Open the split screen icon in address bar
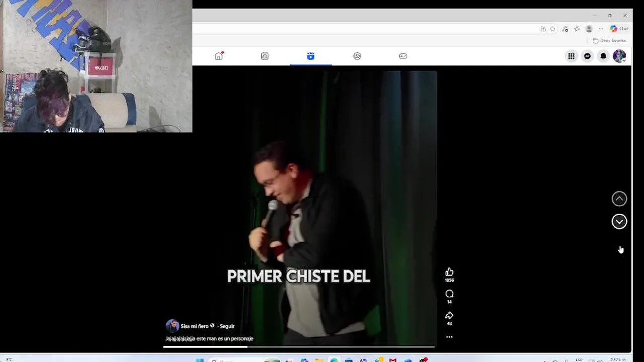Viewport: 644px width, 362px height. click(x=543, y=29)
